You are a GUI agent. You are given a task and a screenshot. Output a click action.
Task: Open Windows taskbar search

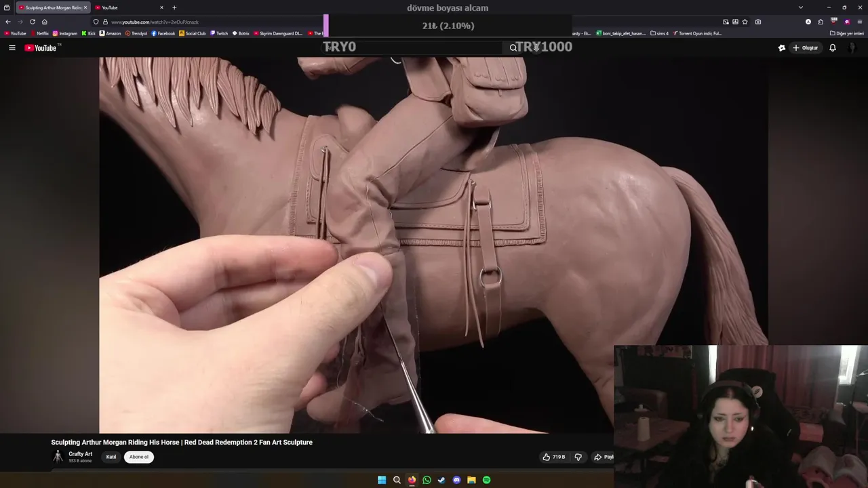pyautogui.click(x=397, y=480)
